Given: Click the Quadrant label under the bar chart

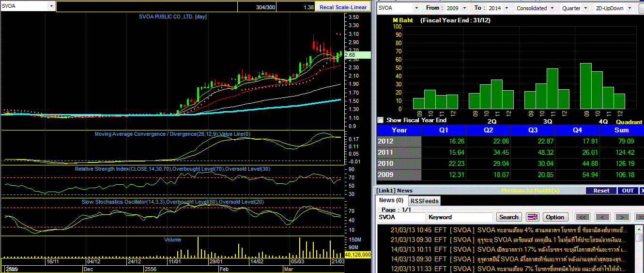Looking at the screenshot, I should 629,122.
